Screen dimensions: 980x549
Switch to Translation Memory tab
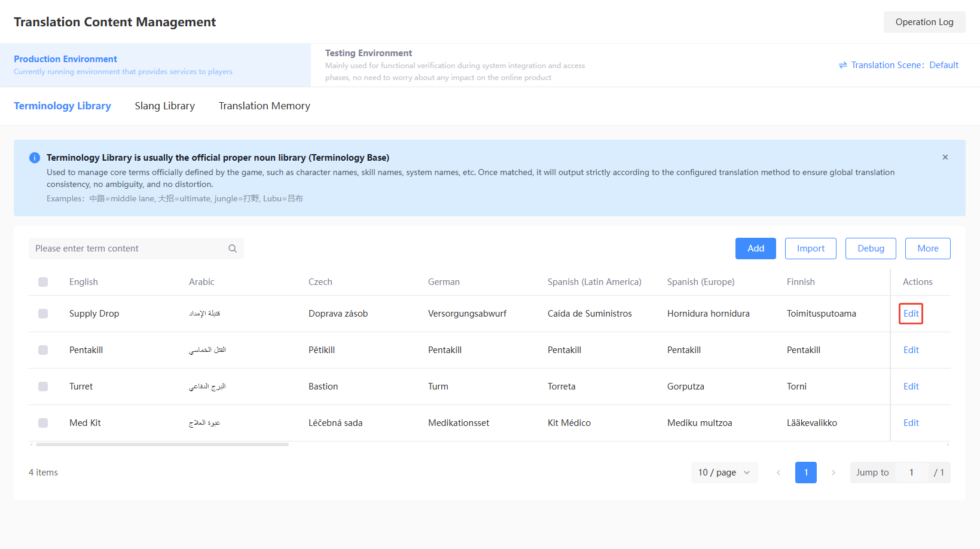pyautogui.click(x=264, y=106)
